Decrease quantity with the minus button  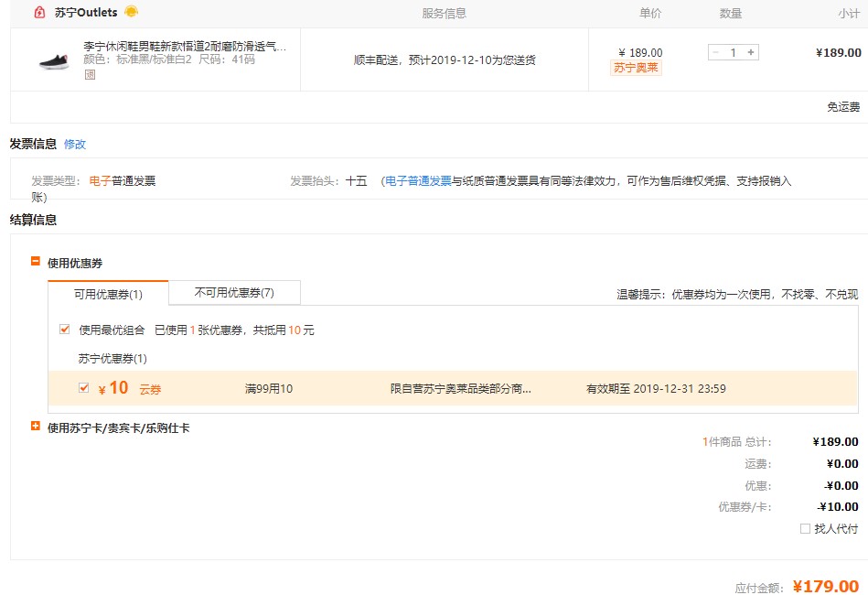click(716, 52)
